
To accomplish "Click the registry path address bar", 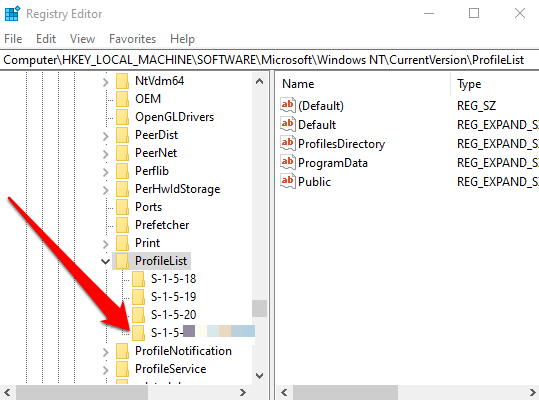I will 270,60.
